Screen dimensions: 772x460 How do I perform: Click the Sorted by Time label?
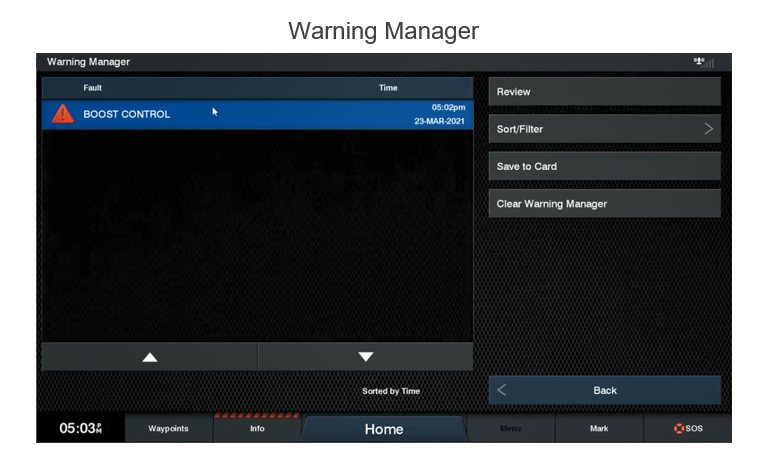[x=391, y=391]
